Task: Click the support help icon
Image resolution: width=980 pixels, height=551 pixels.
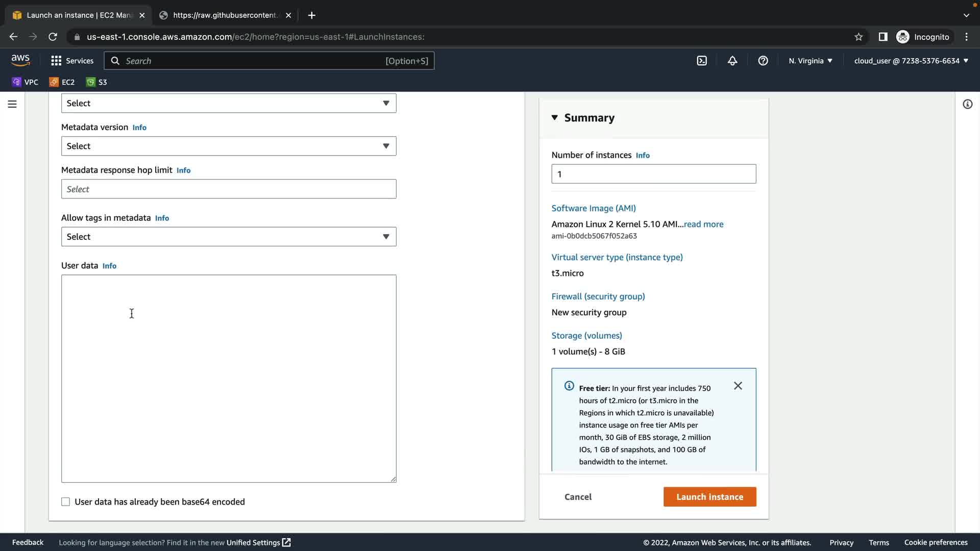Action: click(763, 61)
